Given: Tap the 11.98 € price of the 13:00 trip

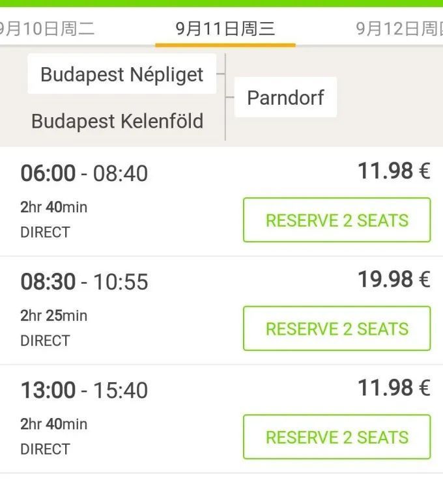Looking at the screenshot, I should point(393,387).
